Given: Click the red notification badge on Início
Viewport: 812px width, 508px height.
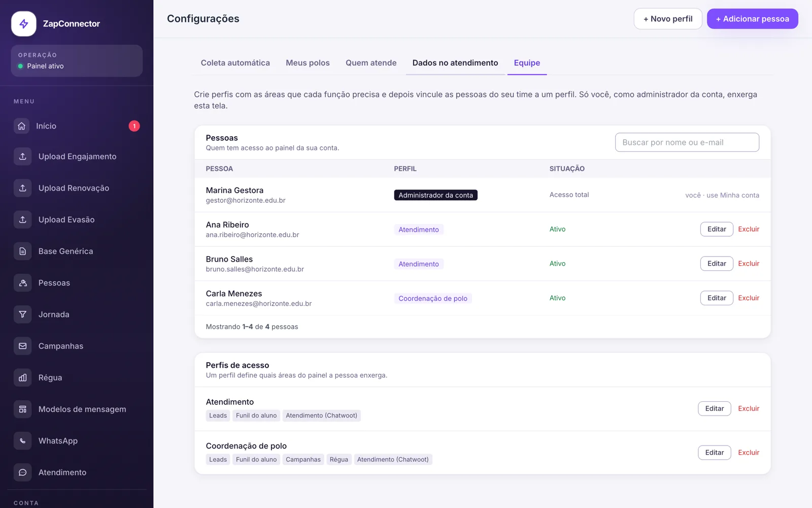Looking at the screenshot, I should click(x=134, y=126).
